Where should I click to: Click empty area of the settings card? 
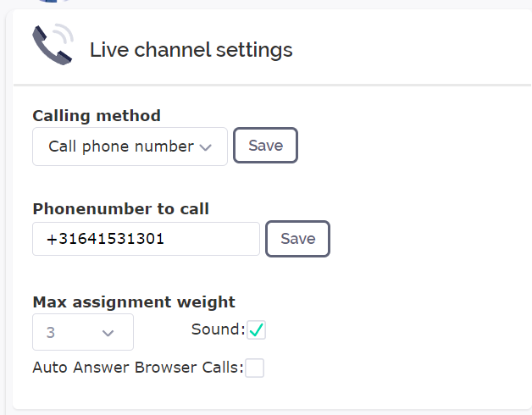coord(407,237)
